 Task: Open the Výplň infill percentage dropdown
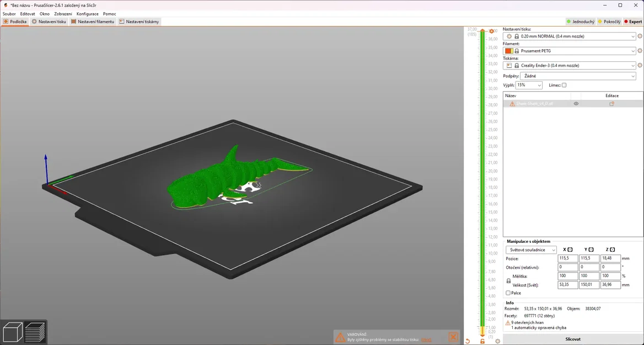[x=529, y=85]
